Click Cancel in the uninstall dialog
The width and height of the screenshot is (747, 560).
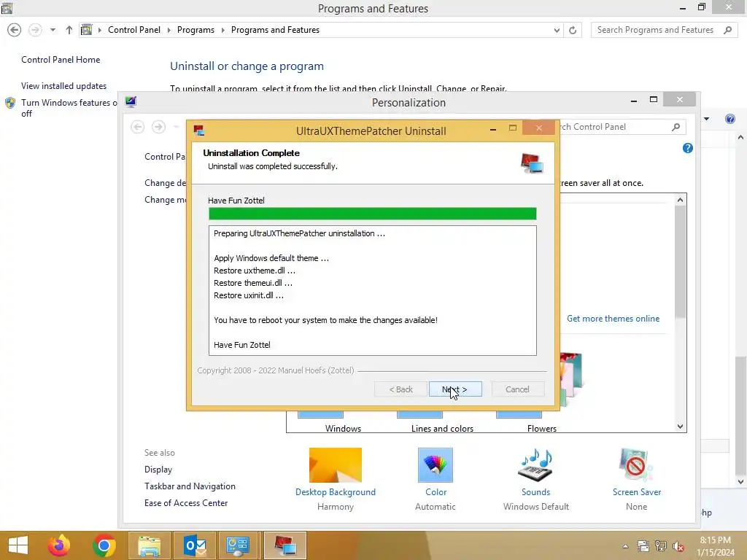517,389
